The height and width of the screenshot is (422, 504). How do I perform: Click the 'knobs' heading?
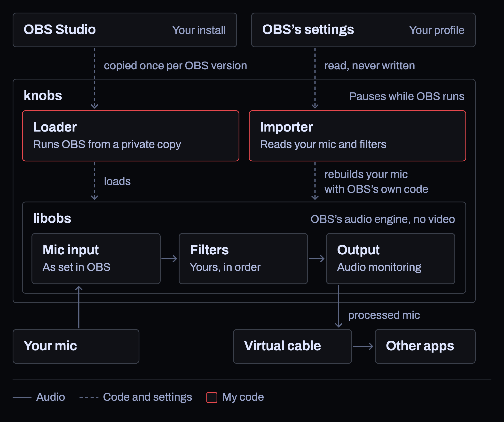(43, 95)
